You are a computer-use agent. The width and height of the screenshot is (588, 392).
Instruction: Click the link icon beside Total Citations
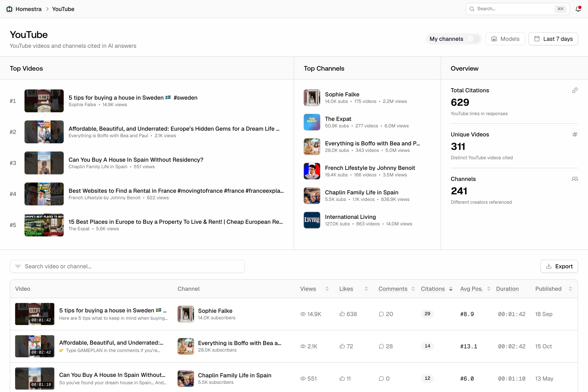click(x=575, y=90)
